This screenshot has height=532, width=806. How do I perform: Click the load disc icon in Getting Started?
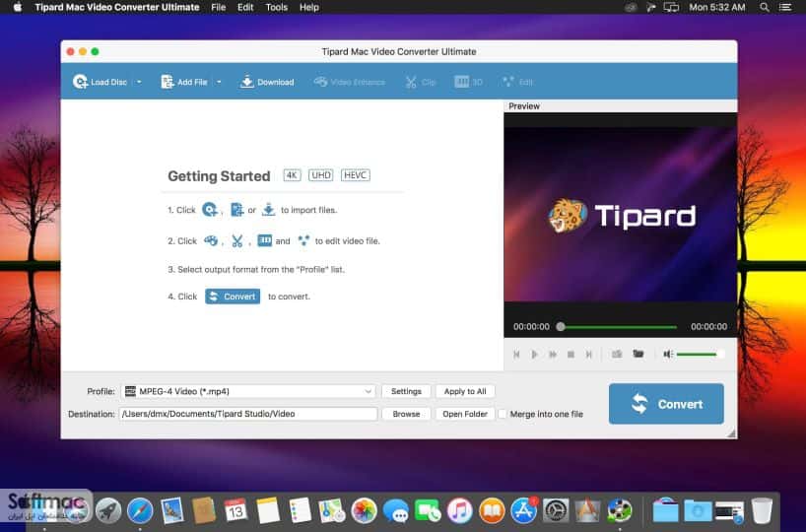point(209,210)
